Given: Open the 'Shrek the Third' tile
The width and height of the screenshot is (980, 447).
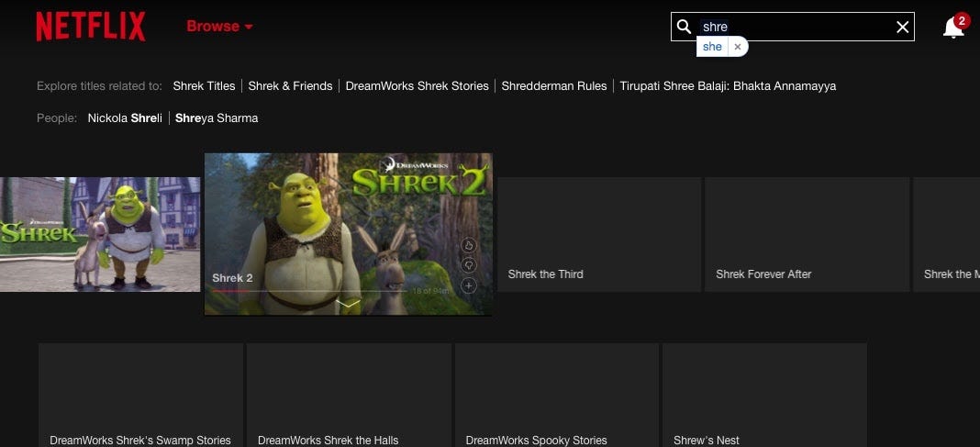Looking at the screenshot, I should (599, 234).
